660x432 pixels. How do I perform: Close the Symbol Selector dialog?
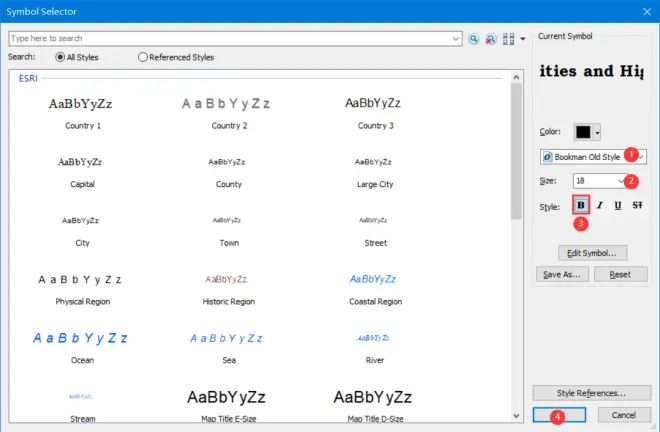(x=647, y=11)
